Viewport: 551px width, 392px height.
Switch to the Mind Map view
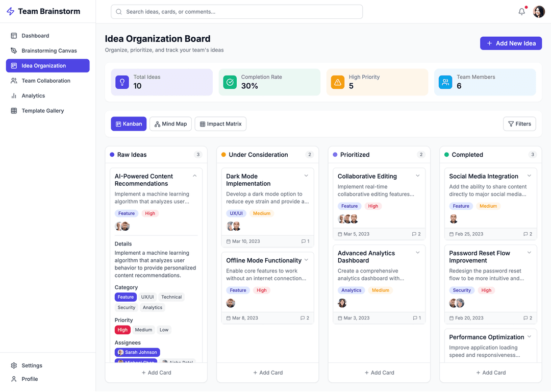click(x=170, y=124)
